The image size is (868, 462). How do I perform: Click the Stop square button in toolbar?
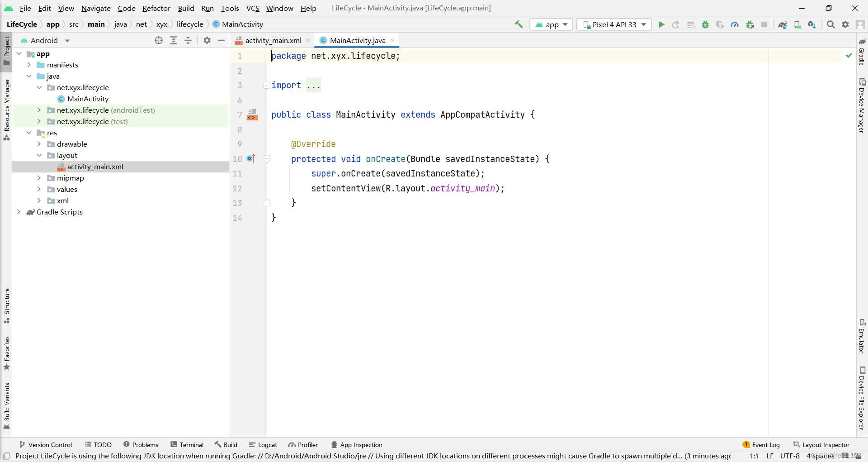pyautogui.click(x=764, y=24)
